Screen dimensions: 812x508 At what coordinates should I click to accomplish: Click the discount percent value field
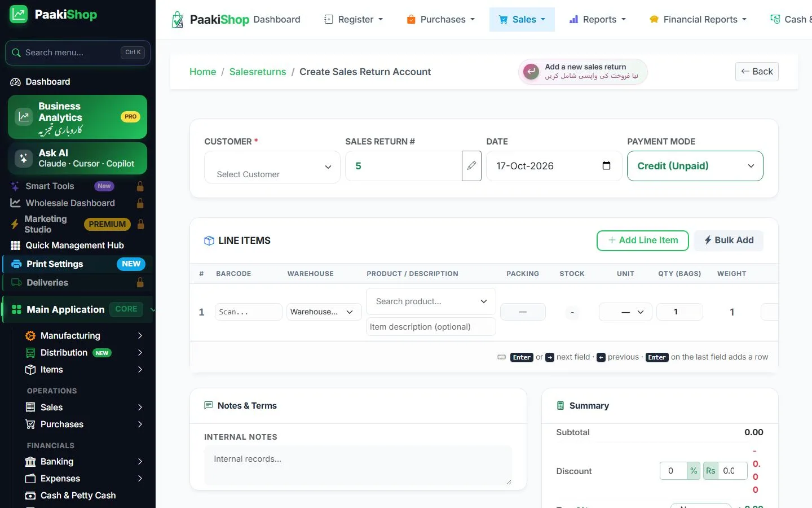(674, 471)
